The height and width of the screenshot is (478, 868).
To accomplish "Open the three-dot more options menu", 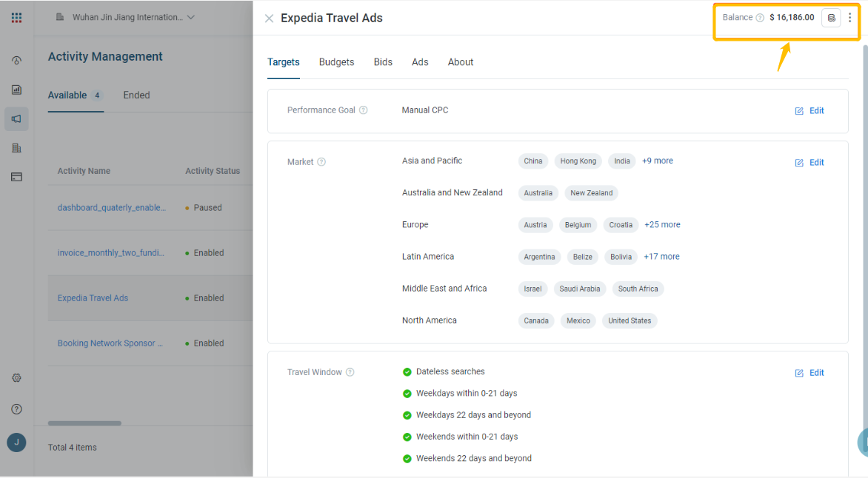I will click(x=849, y=18).
